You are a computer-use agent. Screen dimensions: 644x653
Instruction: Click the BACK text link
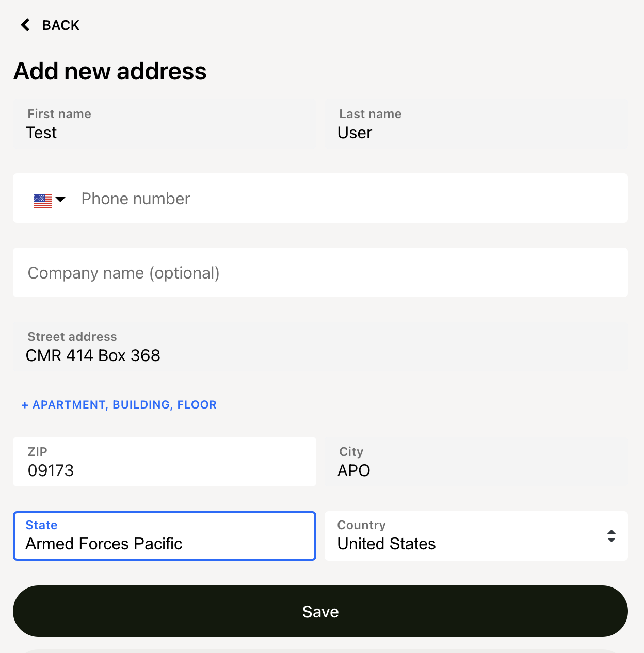click(60, 25)
